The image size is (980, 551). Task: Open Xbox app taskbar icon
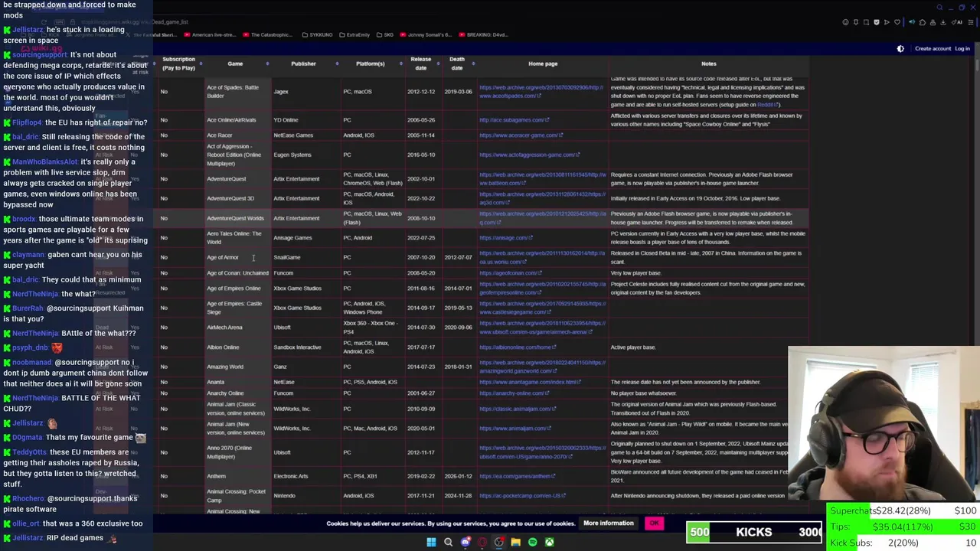pyautogui.click(x=549, y=542)
